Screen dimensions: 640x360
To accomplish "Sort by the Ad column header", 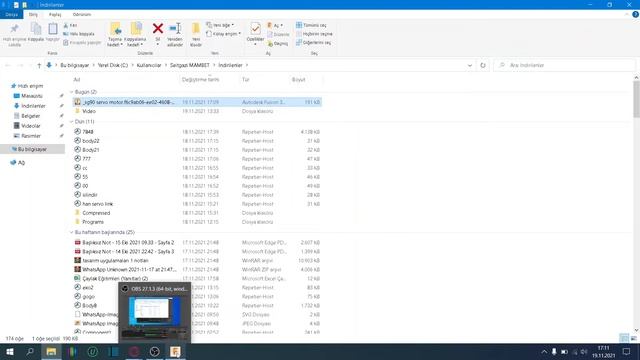I will (76, 80).
